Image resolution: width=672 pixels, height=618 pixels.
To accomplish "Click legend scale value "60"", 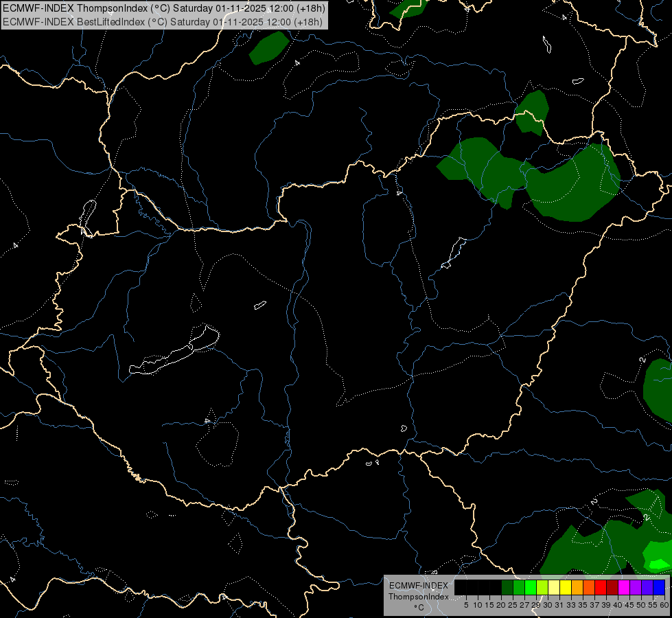I will pos(664,605).
